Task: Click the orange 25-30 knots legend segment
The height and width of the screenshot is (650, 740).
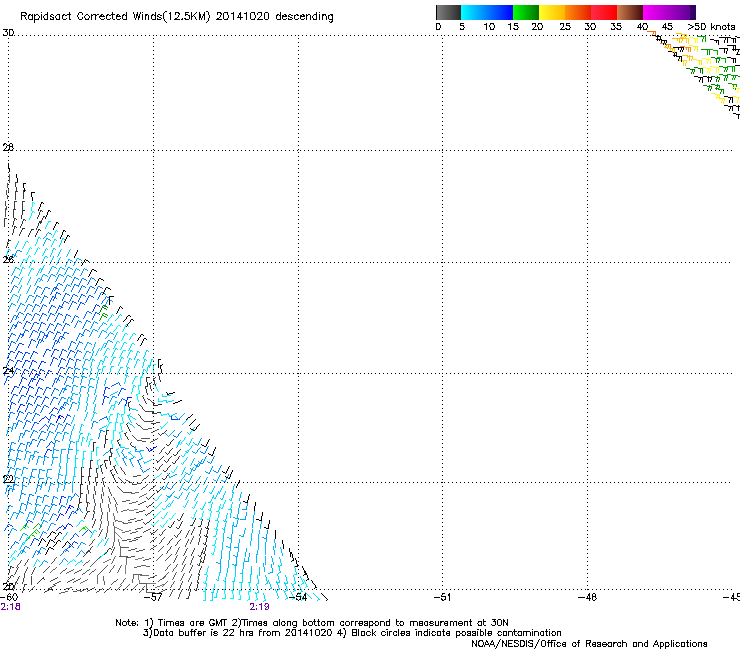Action: 578,12
